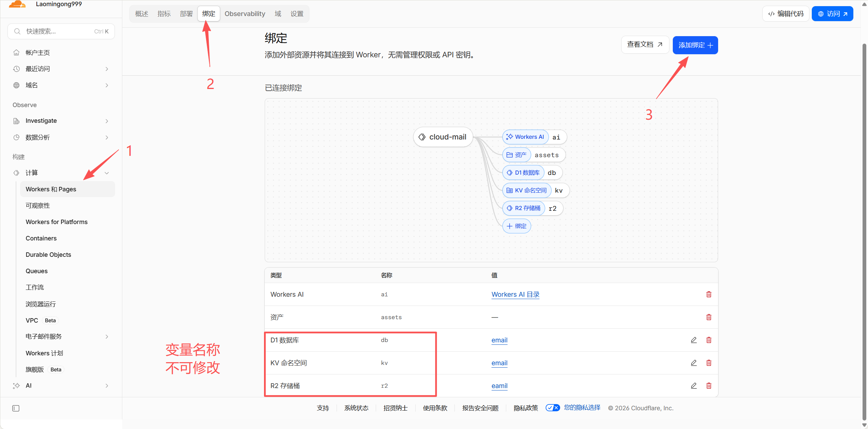Expand the AI section chevron
Viewport: 868px width, 429px height.
[x=107, y=386]
